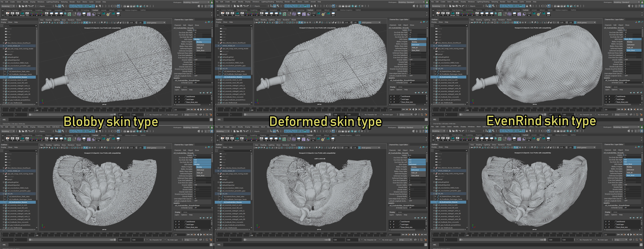Click Set. shelf icon in upper Deformed window
Screen dimensions: 644x249
(x=314, y=14)
